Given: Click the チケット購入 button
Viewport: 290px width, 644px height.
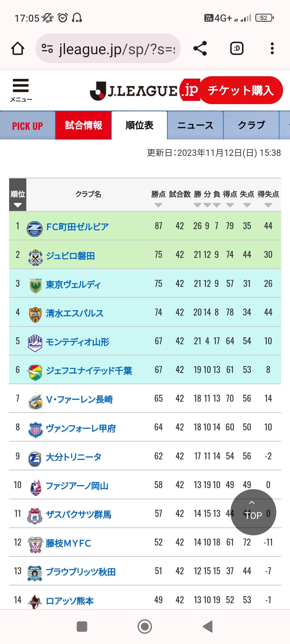Looking at the screenshot, I should [x=241, y=90].
